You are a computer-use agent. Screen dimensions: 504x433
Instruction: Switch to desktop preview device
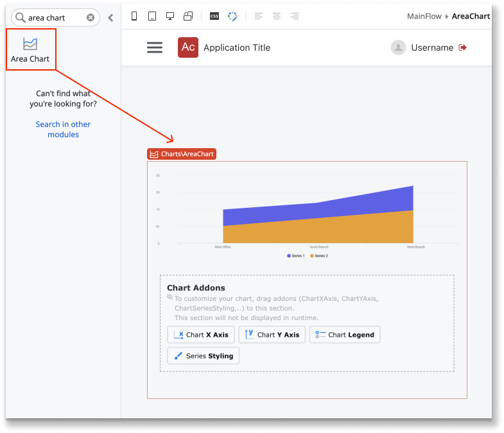tap(170, 16)
